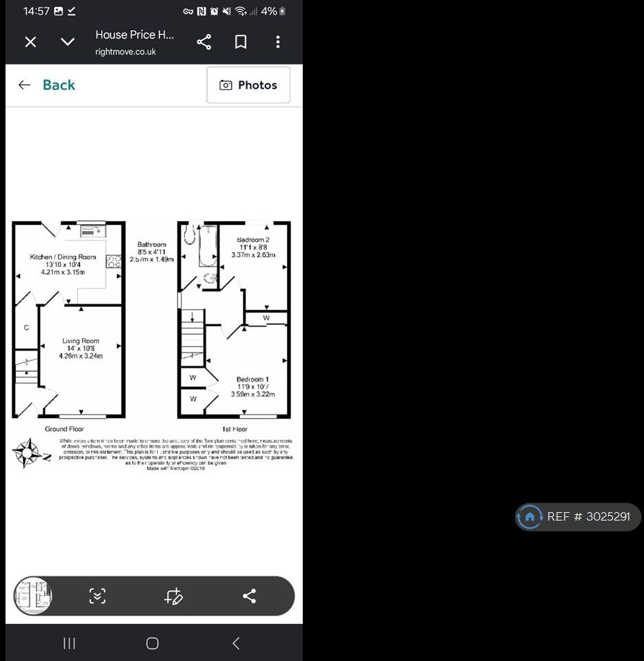Tap the House Price page title
The image size is (644, 661).
pyautogui.click(x=134, y=34)
